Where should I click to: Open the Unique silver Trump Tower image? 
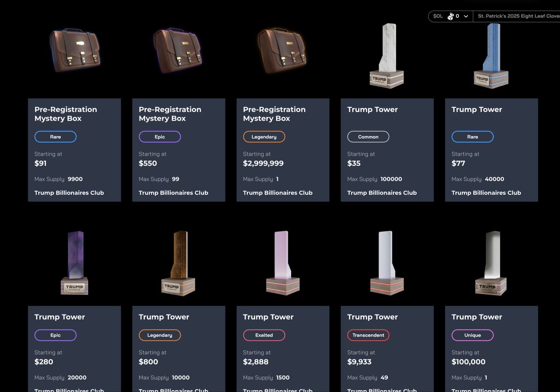point(491,262)
